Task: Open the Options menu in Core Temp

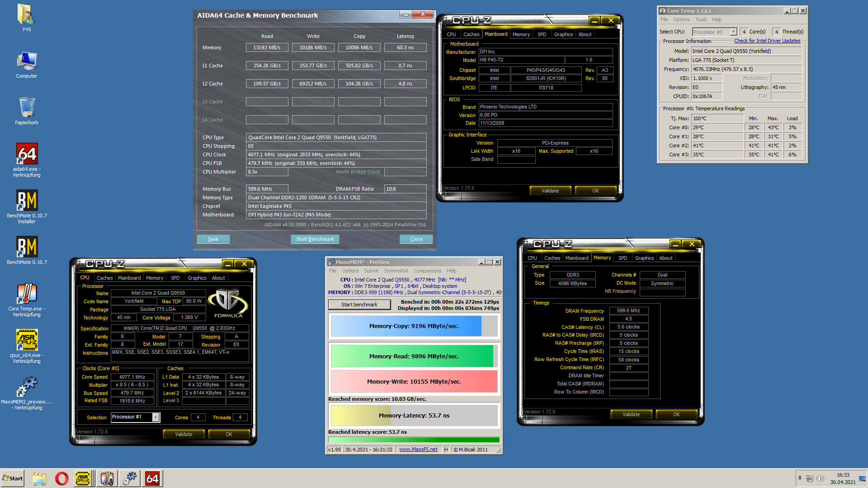Action: (681, 19)
